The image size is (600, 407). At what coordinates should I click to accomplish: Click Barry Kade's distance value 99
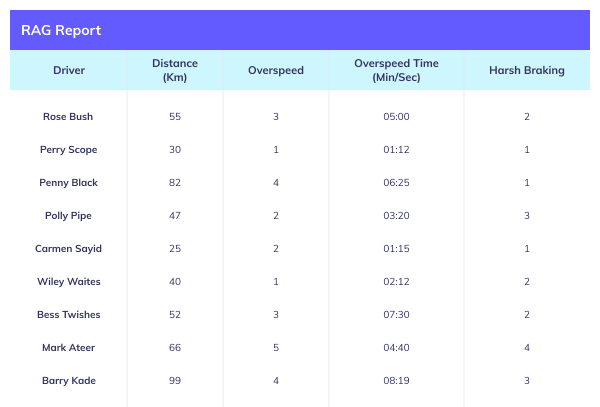tap(175, 381)
